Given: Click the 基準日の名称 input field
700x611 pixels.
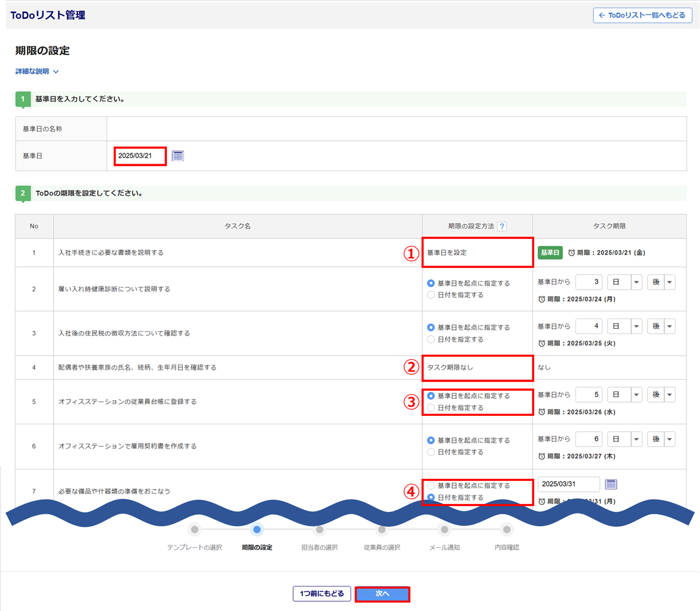Looking at the screenshot, I should tap(396, 129).
